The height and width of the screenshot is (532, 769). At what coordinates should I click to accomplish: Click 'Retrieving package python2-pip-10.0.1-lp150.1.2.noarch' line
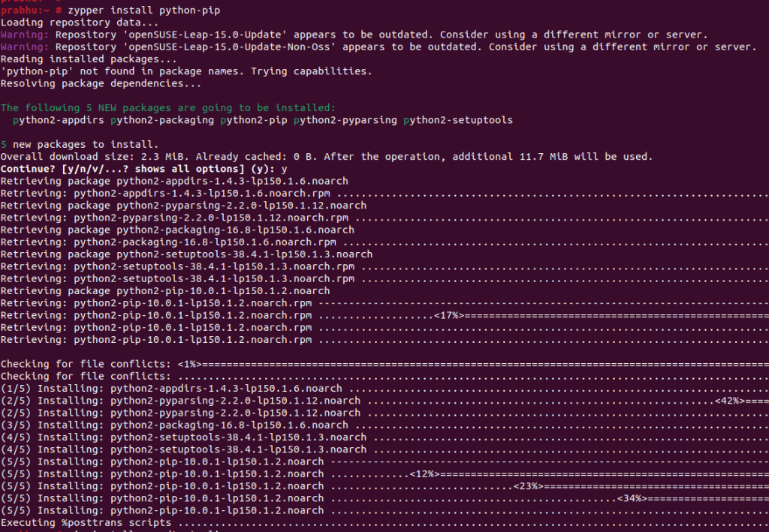click(165, 291)
